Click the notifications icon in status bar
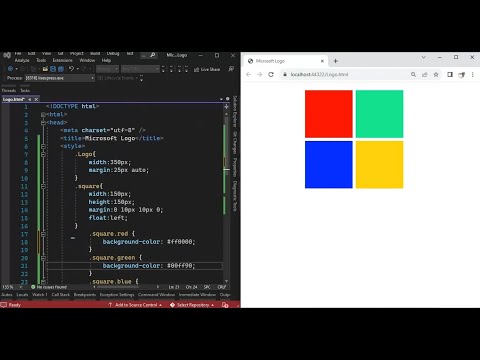This screenshot has width=480, height=360. coord(225,305)
